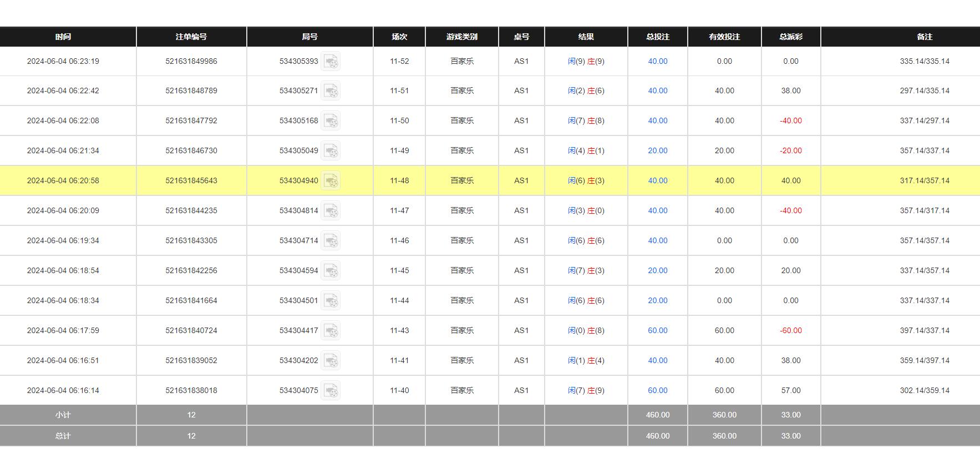Click the 小计 subtotal row label
This screenshot has height=458, width=980.
pyautogui.click(x=63, y=415)
